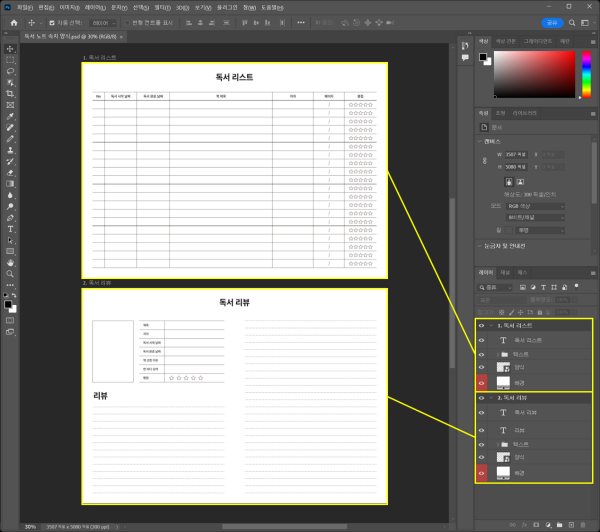Create a new group with the folder icon
The height and width of the screenshot is (532, 600).
tap(560, 523)
